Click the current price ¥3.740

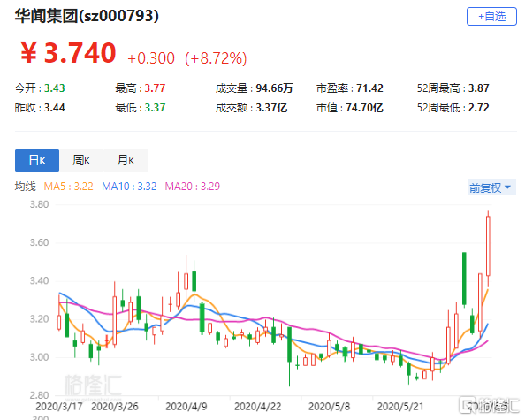68,52
